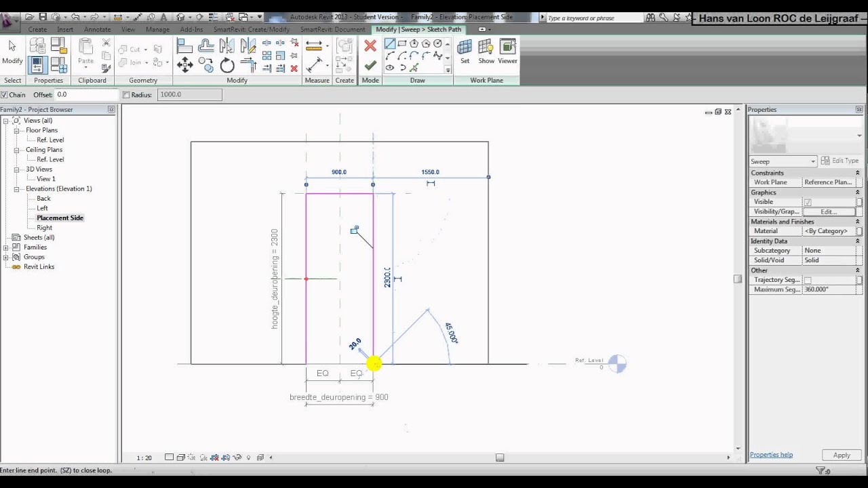This screenshot has width=868, height=488.
Task: Click the horizontal scrollbar thumb of the view
Action: pos(500,457)
